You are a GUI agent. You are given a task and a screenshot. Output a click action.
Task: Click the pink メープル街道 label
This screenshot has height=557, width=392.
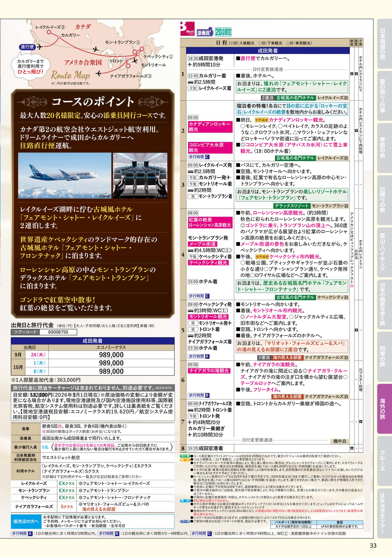203,244
